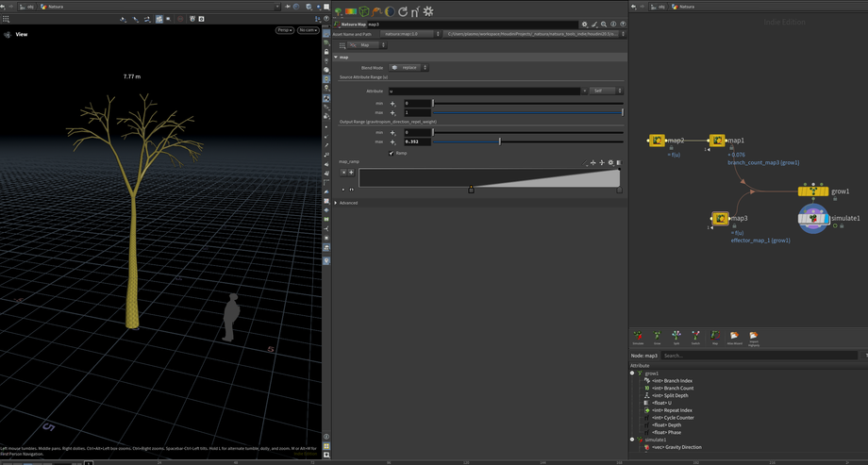Collapse the simulate1 attribute tree
The image size is (868, 465).
click(632, 440)
